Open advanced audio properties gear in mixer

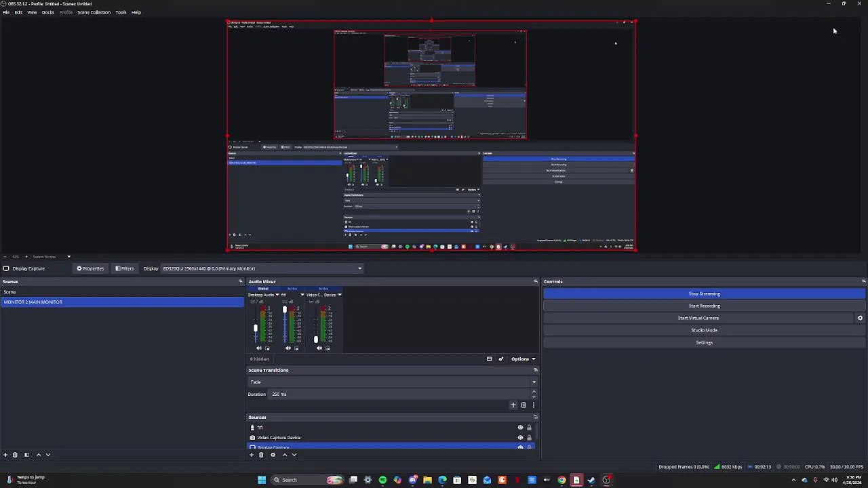pyautogui.click(x=501, y=359)
